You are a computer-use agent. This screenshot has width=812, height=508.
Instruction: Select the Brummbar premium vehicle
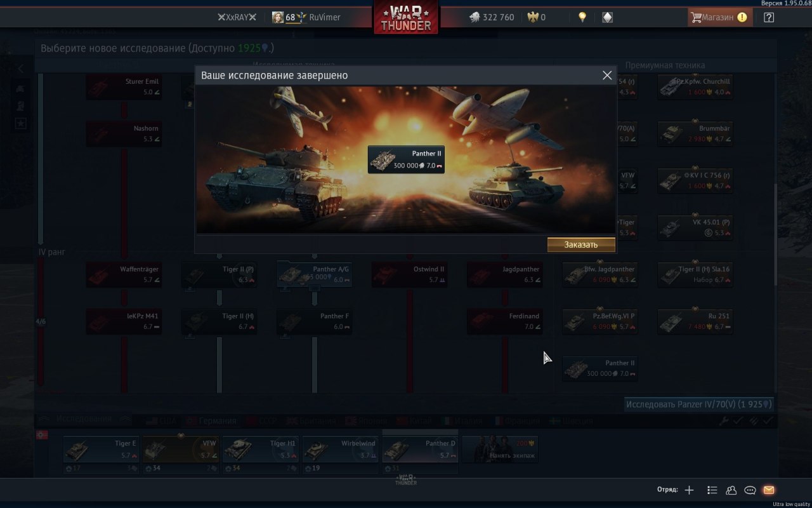click(x=695, y=133)
